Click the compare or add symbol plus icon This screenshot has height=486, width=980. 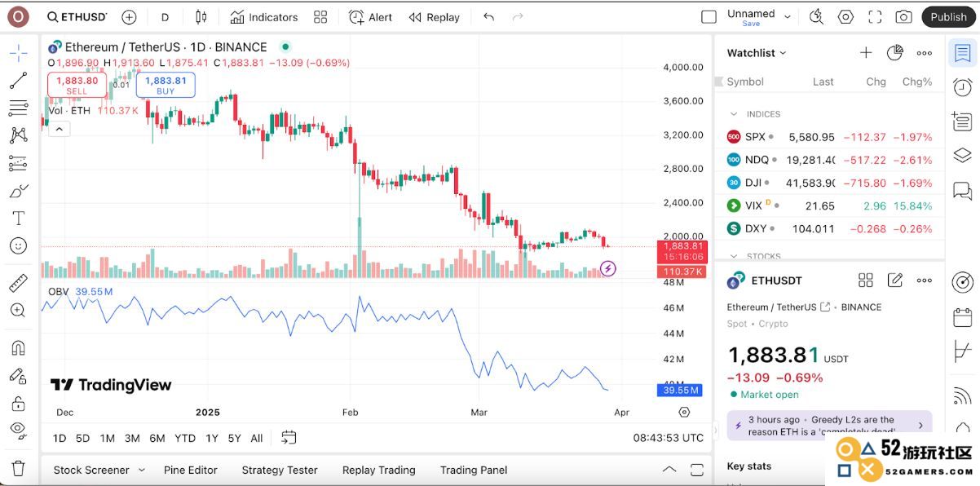(x=129, y=17)
